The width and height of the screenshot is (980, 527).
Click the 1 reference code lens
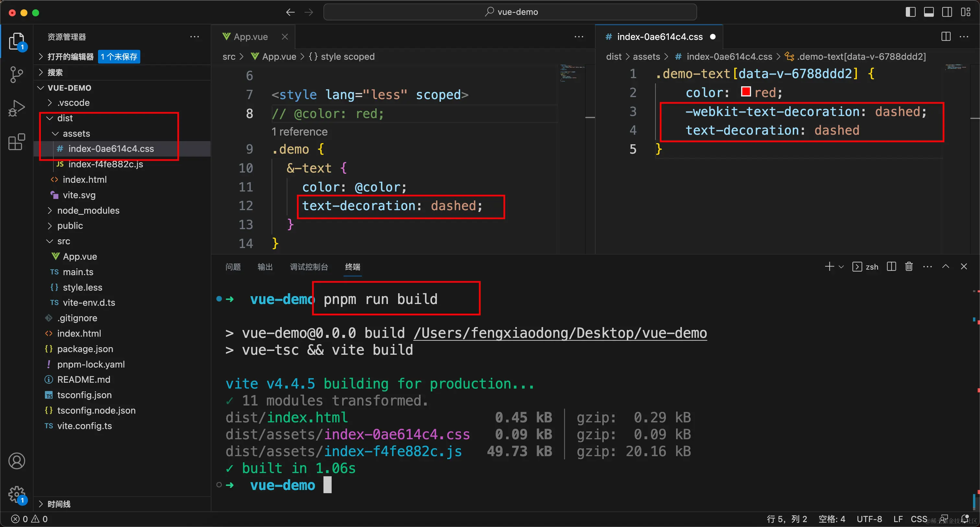tap(299, 132)
